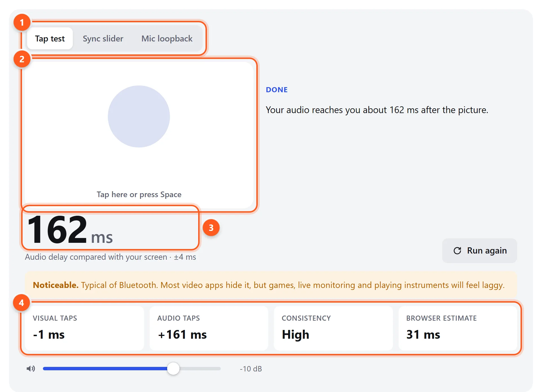Switch to the Sync slider tab
Screen dimensions: 542x392
click(x=103, y=38)
